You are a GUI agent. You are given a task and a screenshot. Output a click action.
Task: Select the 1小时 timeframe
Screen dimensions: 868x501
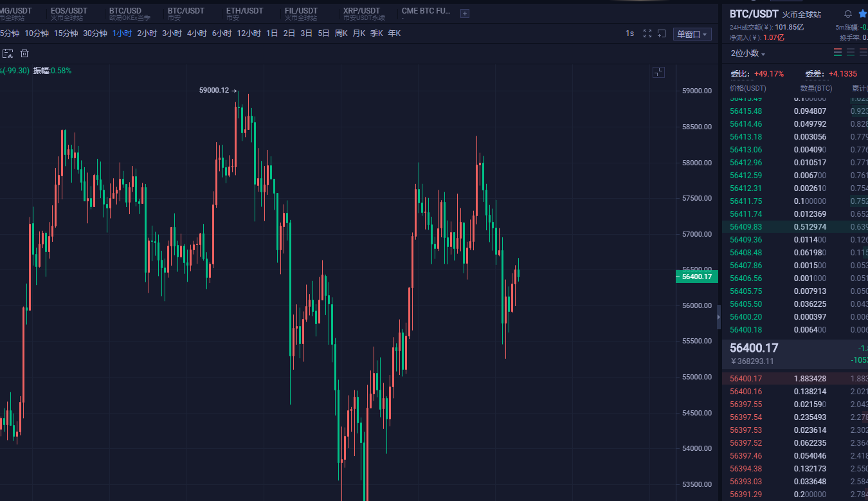(122, 33)
